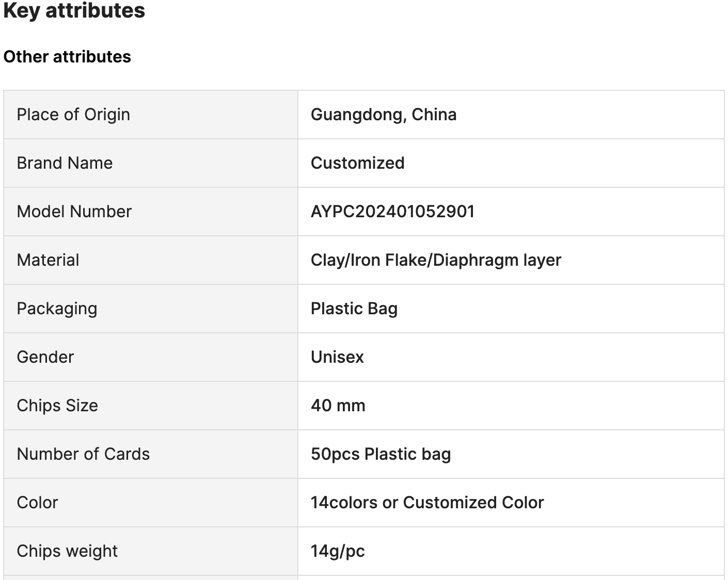Image resolution: width=728 pixels, height=580 pixels.
Task: Click the Model Number label
Action: tap(74, 212)
